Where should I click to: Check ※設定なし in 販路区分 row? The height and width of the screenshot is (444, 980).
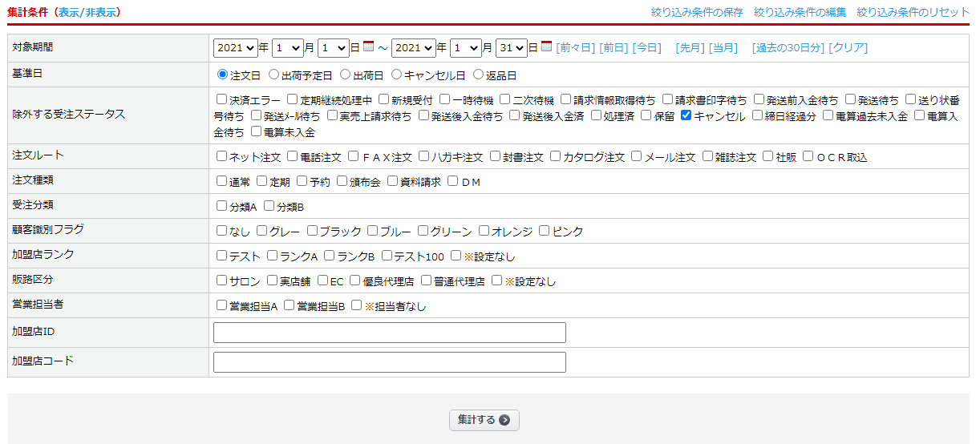coord(497,281)
